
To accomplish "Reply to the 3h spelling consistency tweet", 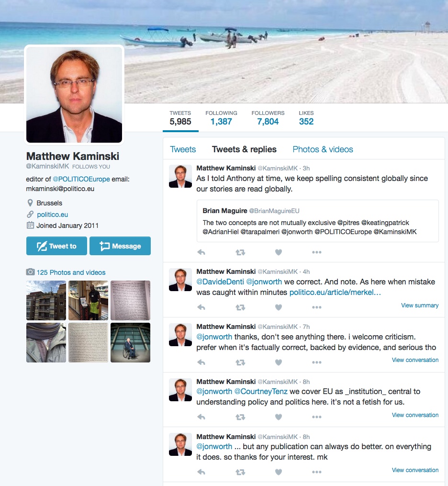I will 202,252.
